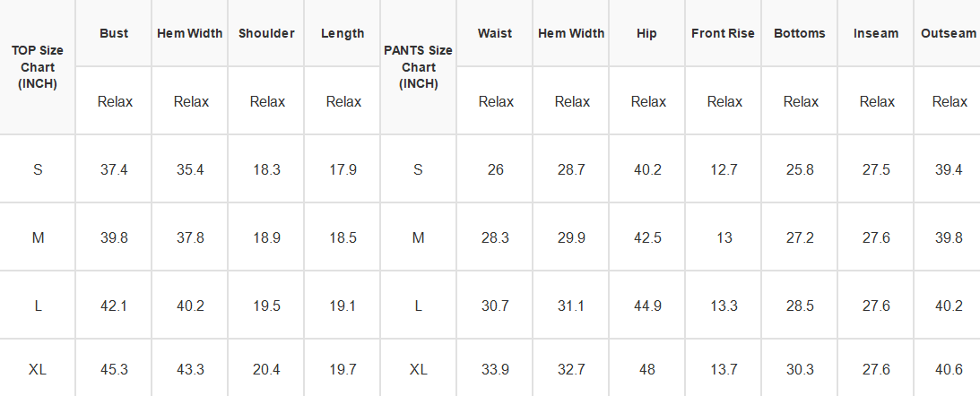The width and height of the screenshot is (980, 396).
Task: Click the Front Rise column header
Action: click(x=724, y=33)
